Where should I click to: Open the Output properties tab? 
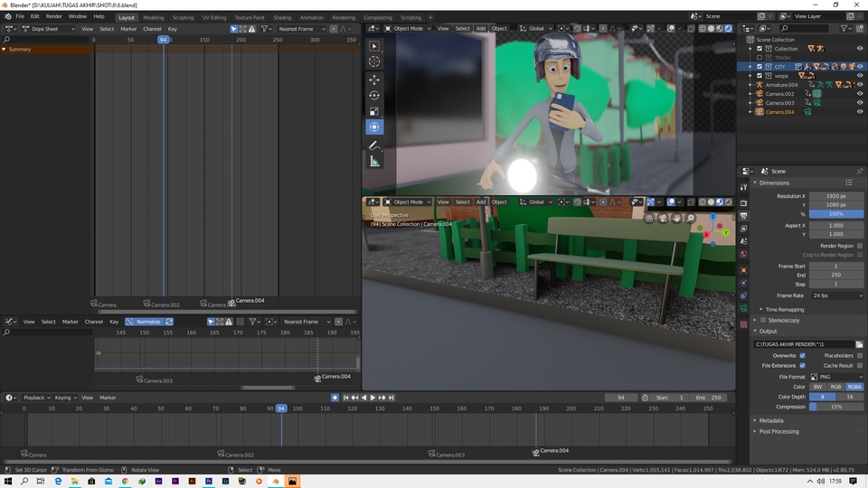click(743, 216)
